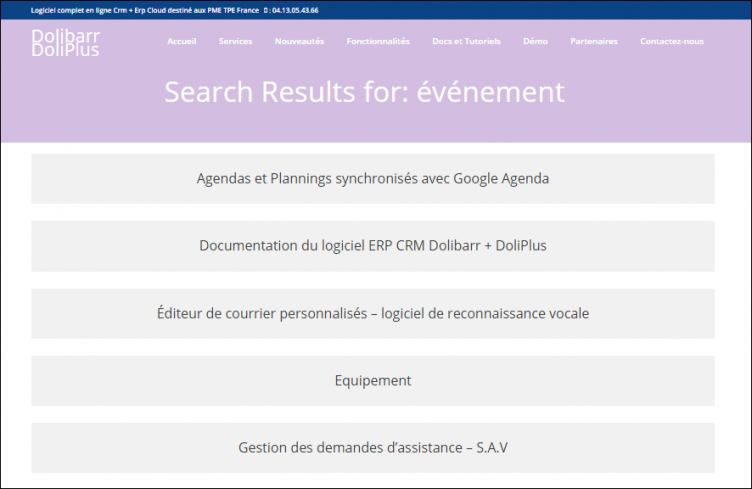Click the 'Logiciel complet en ligne' tagline
This screenshot has height=489, width=752.
pos(145,10)
